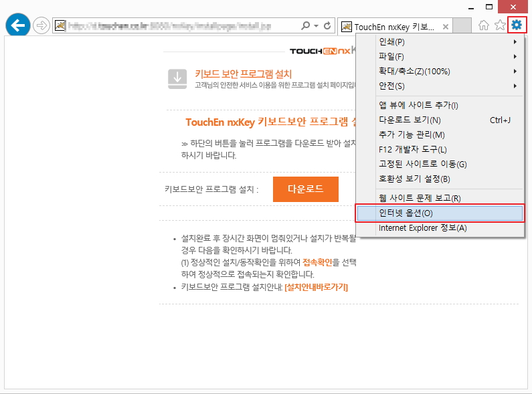
Task: Click the 키보드 보안 프로그램 설치 heading
Action: pos(244,74)
